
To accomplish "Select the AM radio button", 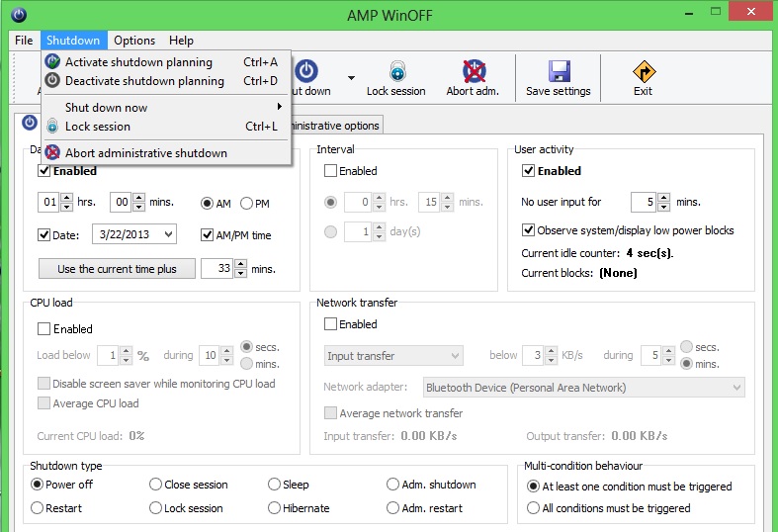I will (207, 204).
